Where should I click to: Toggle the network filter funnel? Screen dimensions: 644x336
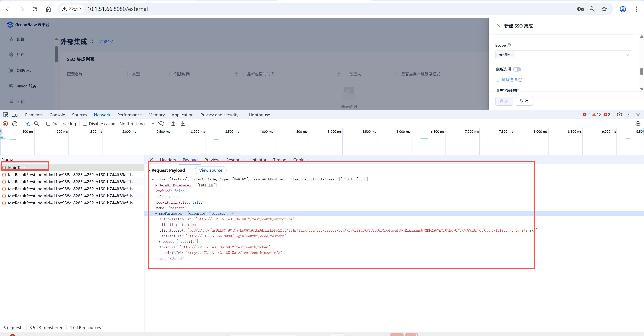(x=28, y=124)
